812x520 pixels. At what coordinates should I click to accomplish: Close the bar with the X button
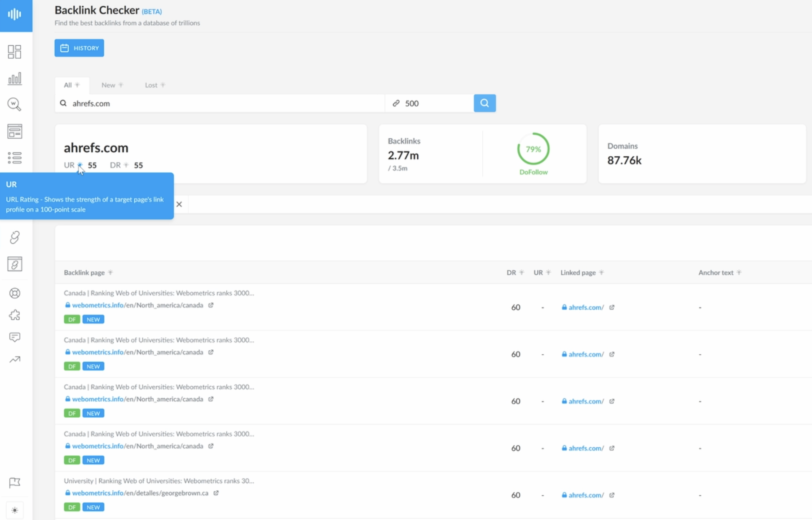[x=179, y=204]
